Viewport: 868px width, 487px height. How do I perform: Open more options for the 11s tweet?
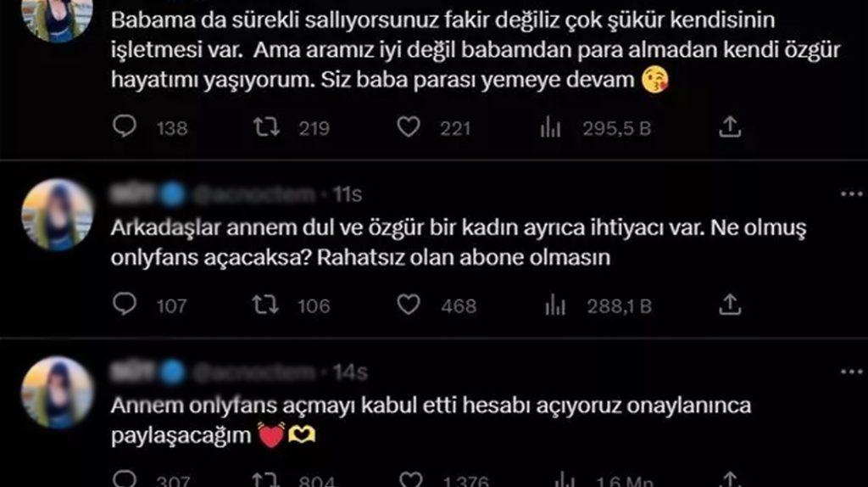pyautogui.click(x=851, y=194)
